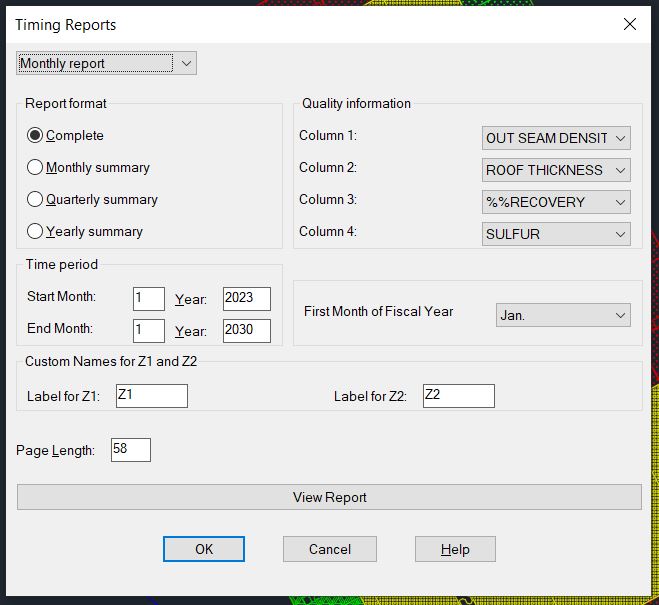Open Column 2 ROOF THICKNESS dropdown
Image resolution: width=659 pixels, height=605 pixels.
coord(556,170)
